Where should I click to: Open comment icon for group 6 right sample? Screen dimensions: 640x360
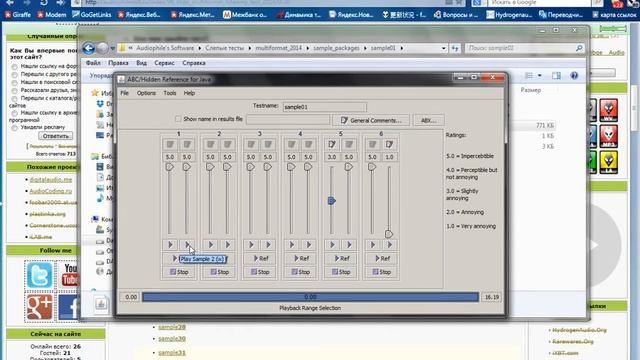pyautogui.click(x=389, y=144)
